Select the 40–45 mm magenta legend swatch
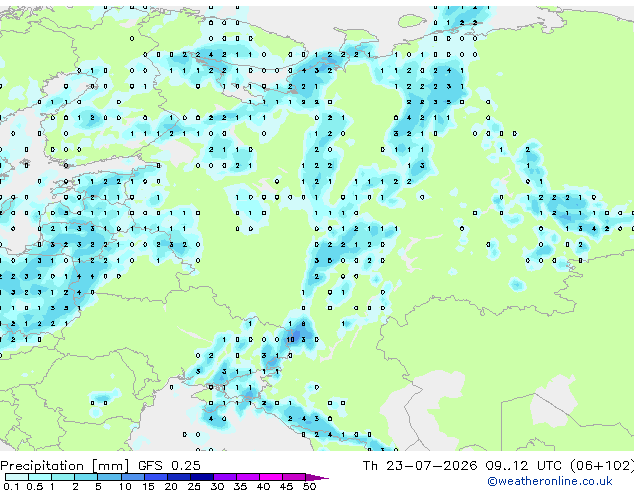The width and height of the screenshot is (634, 490). tap(271, 477)
